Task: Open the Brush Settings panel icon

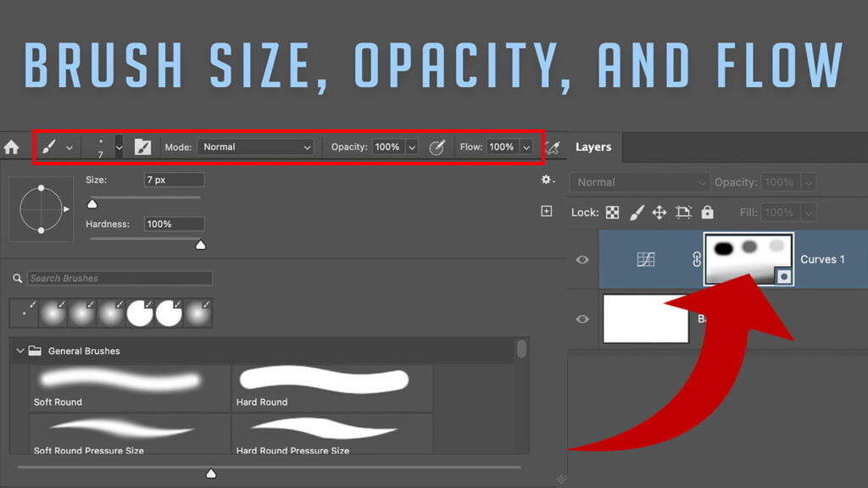Action: (x=143, y=147)
